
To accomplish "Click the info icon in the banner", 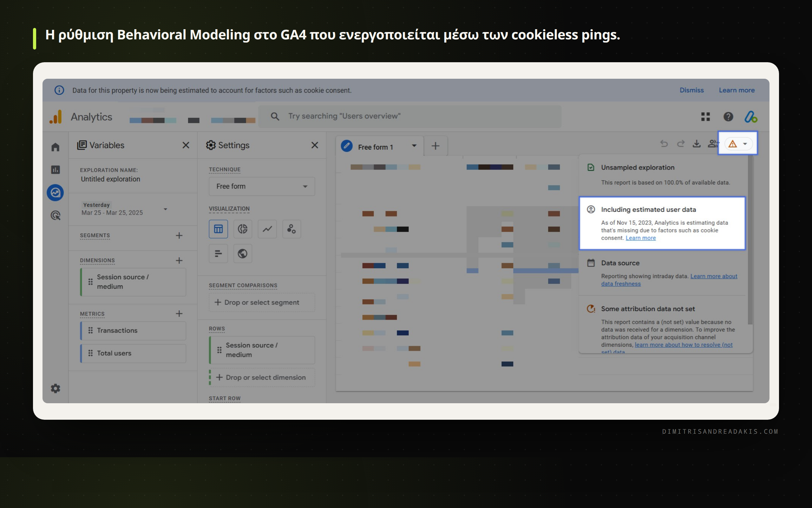I will coord(59,90).
